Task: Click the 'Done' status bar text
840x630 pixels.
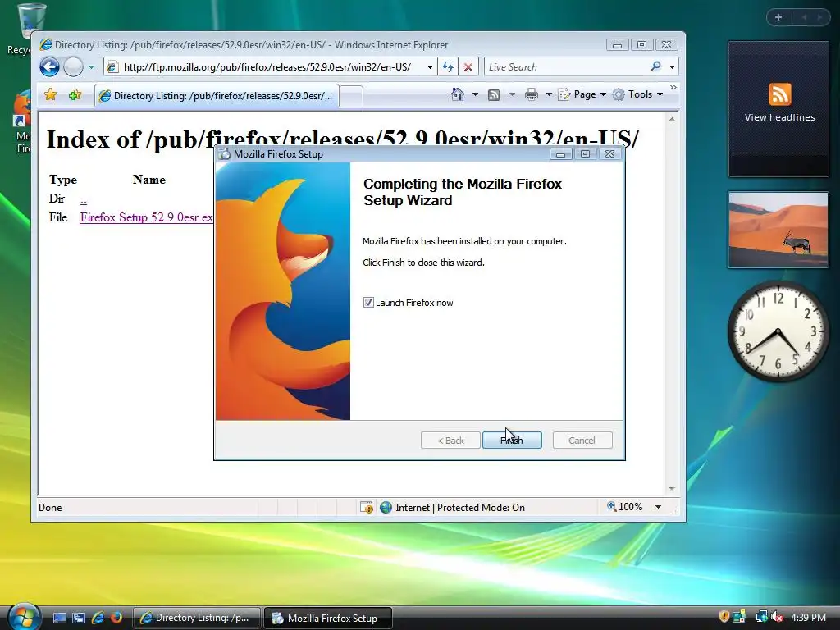Action: pos(50,508)
